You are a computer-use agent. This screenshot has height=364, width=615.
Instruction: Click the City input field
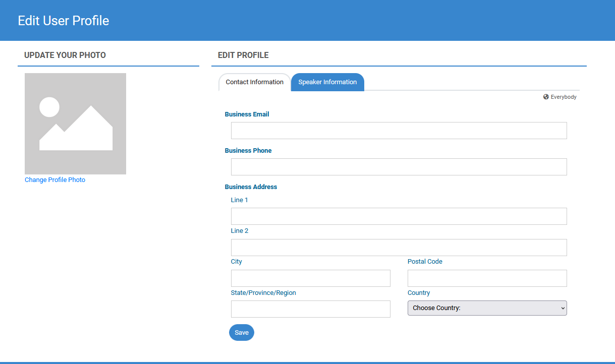click(x=310, y=278)
